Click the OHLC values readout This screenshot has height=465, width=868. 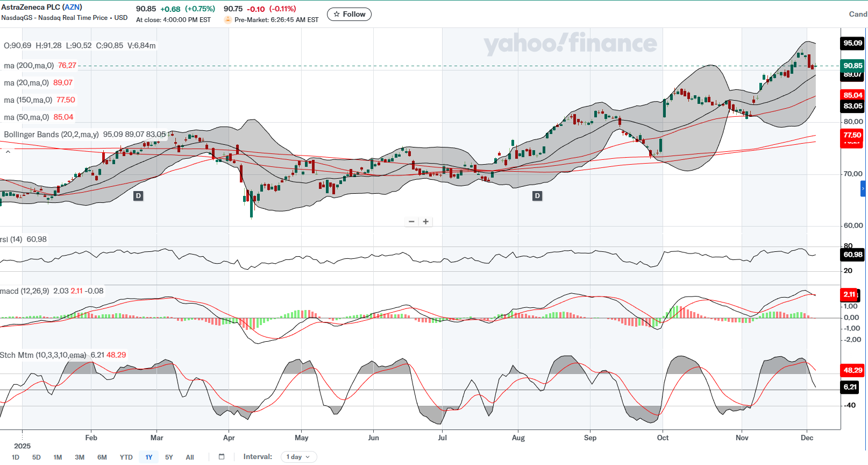(x=80, y=46)
